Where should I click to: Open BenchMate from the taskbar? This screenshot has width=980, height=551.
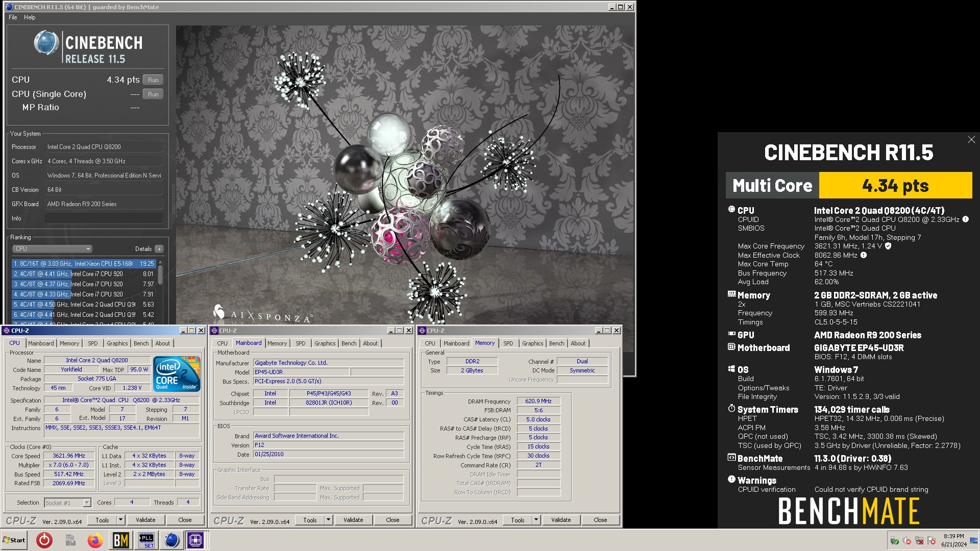120,540
